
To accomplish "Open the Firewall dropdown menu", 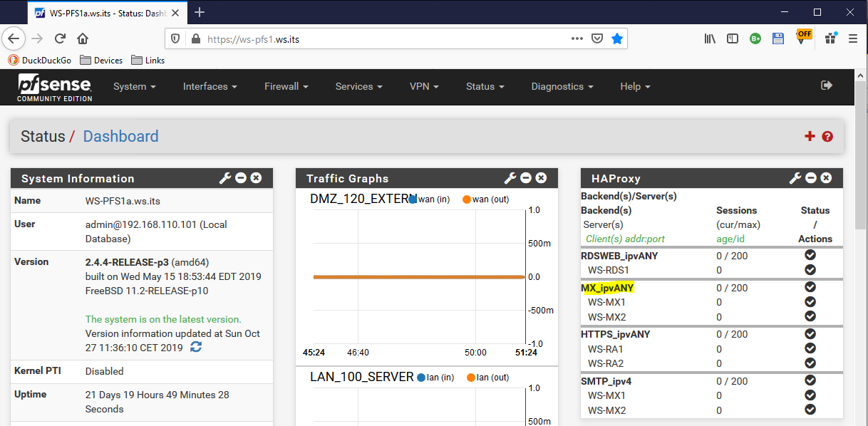I will point(286,86).
